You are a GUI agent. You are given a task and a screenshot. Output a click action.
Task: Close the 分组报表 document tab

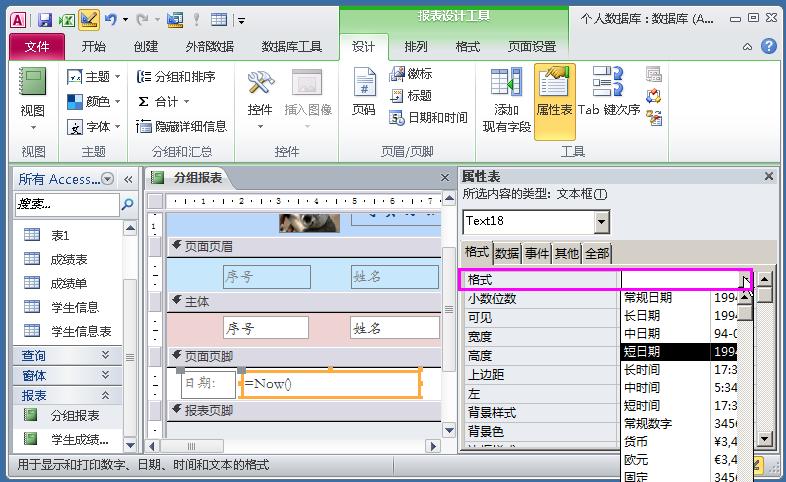[445, 177]
